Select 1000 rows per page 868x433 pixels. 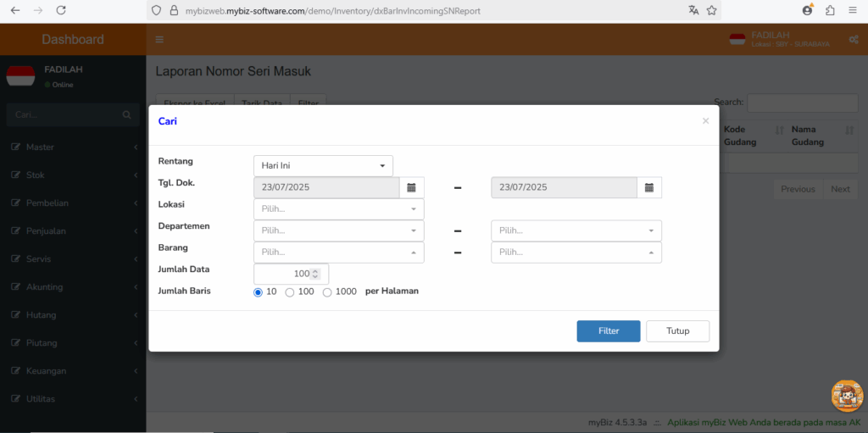click(x=327, y=292)
